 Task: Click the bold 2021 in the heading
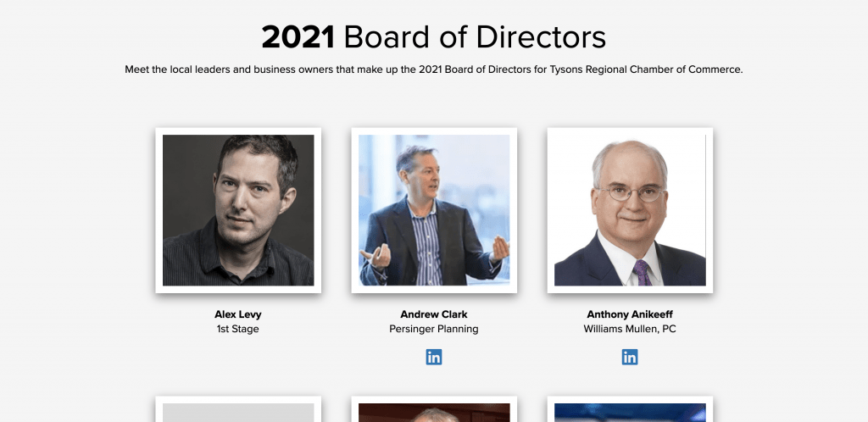coord(298,37)
